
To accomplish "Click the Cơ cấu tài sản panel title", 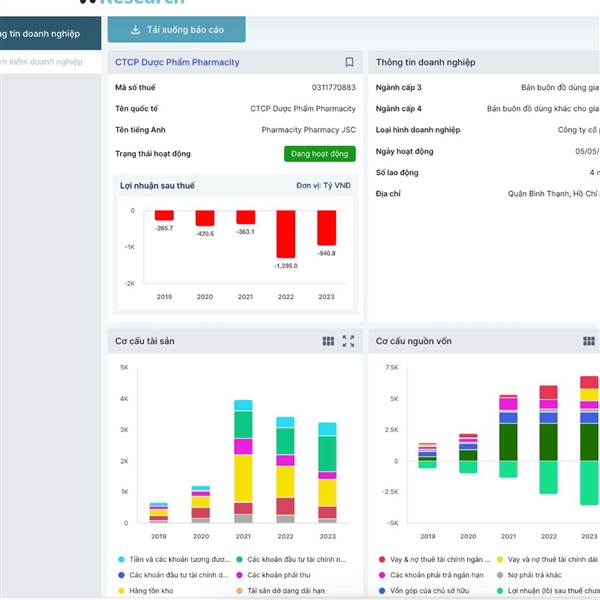I will click(x=145, y=341).
